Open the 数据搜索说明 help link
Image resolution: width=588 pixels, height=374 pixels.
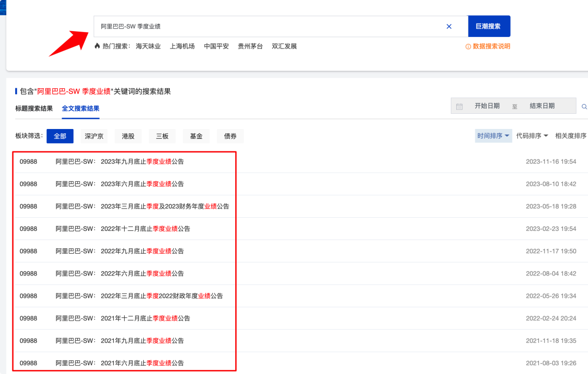[x=491, y=46]
